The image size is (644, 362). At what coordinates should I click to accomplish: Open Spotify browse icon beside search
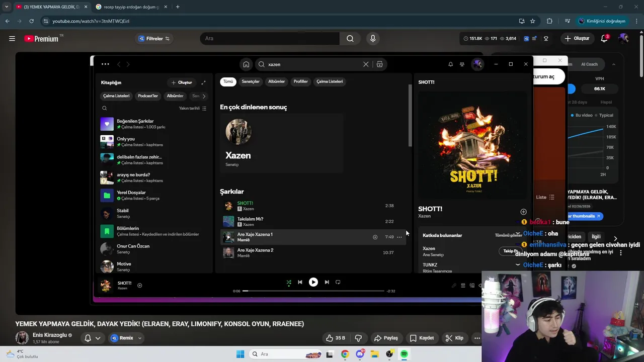click(x=380, y=64)
